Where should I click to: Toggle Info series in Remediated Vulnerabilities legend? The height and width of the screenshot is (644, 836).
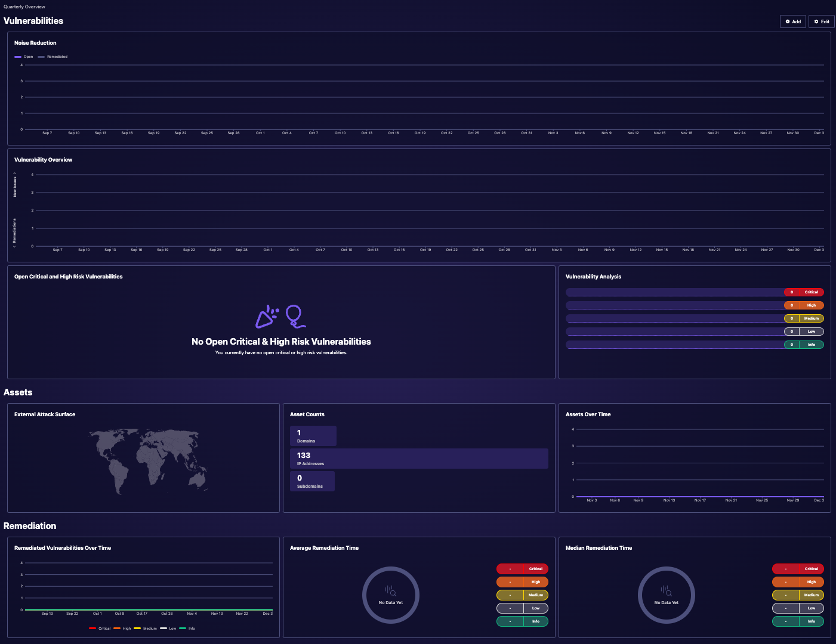[187, 628]
